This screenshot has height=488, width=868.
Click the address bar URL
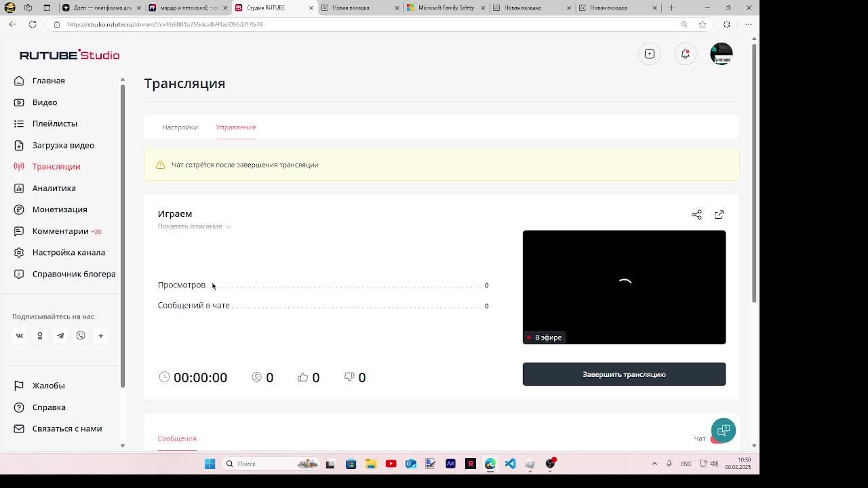(165, 24)
